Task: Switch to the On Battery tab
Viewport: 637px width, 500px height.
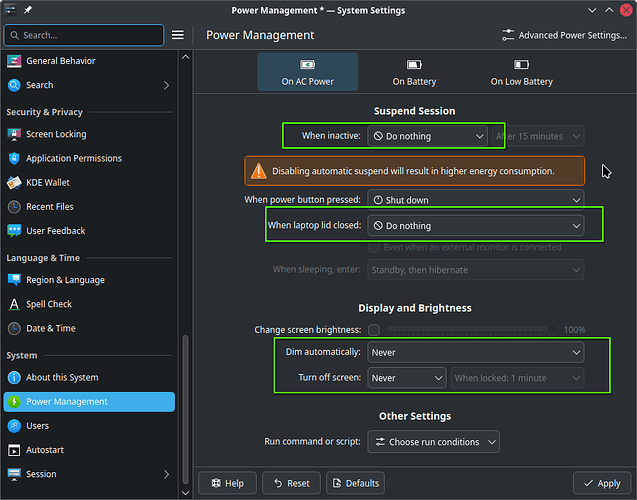Action: [414, 72]
